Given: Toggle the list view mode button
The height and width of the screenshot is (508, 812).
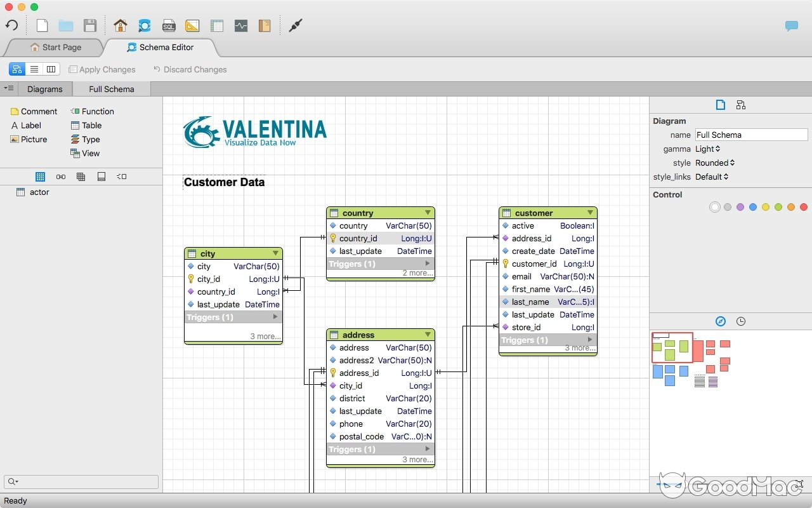Looking at the screenshot, I should (x=34, y=69).
